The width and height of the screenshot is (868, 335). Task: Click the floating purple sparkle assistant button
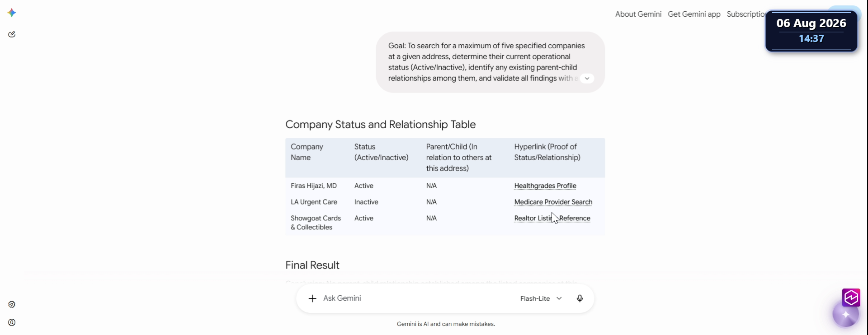(846, 315)
